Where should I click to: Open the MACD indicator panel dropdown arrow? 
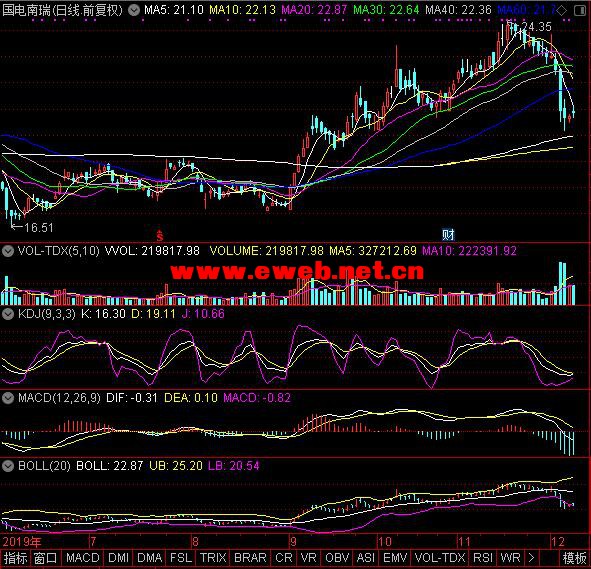click(x=8, y=398)
